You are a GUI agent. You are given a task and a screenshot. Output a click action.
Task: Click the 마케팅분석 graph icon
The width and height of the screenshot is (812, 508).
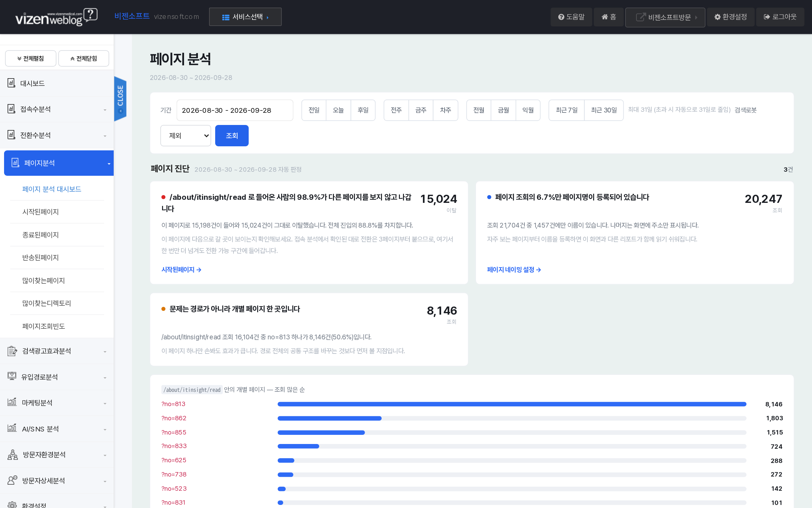coord(12,402)
